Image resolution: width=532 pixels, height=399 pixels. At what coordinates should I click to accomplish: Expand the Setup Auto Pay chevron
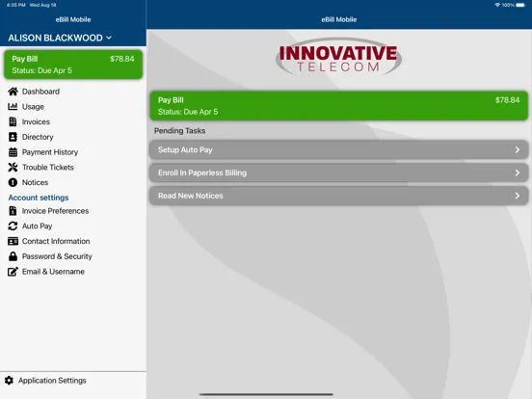tap(518, 149)
